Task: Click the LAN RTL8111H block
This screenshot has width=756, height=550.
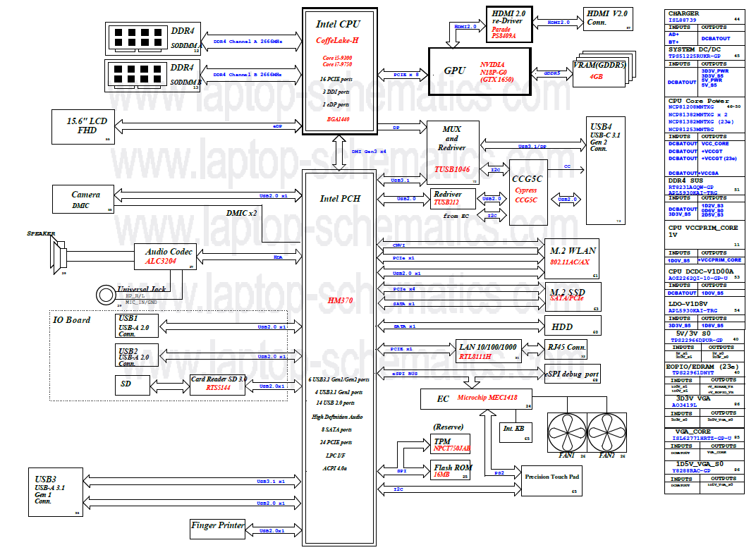Action: (x=489, y=351)
